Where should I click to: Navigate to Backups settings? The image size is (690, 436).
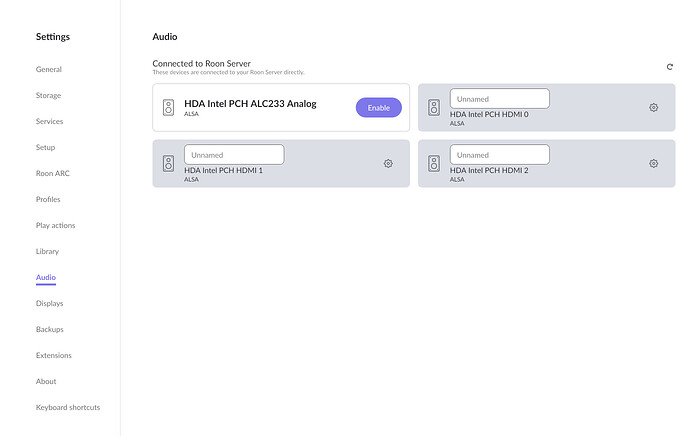click(x=49, y=329)
